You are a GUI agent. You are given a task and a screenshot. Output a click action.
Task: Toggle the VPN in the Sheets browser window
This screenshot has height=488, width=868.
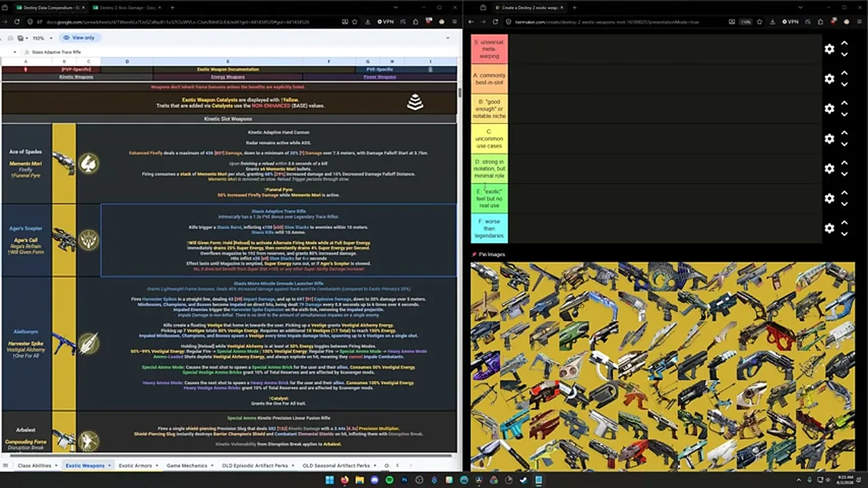click(x=385, y=22)
